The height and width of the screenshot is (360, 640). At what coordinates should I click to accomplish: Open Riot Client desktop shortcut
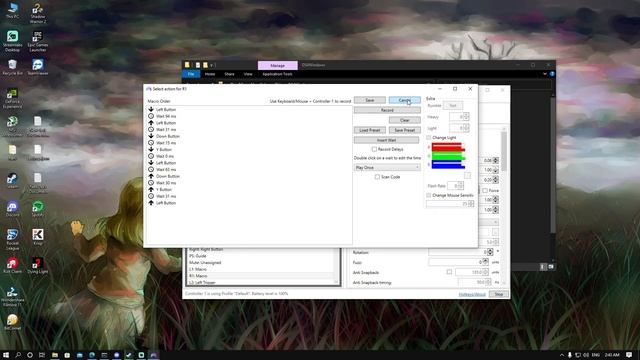click(x=12, y=265)
